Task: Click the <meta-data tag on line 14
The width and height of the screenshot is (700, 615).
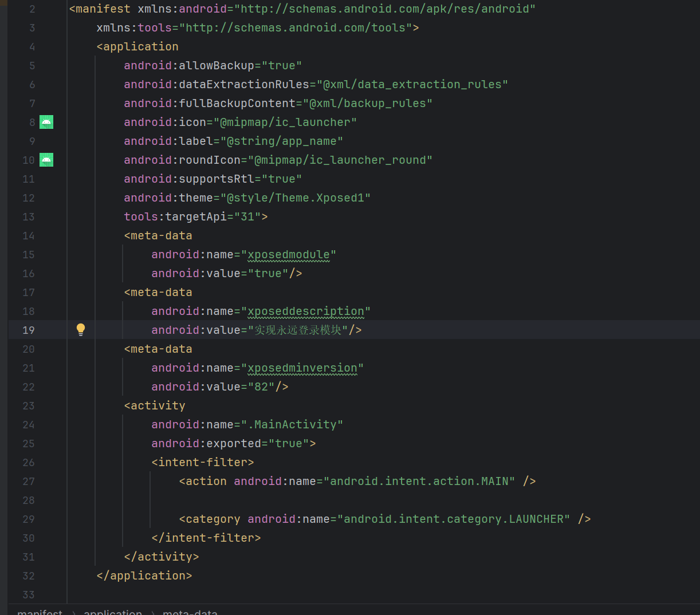Action: click(158, 236)
